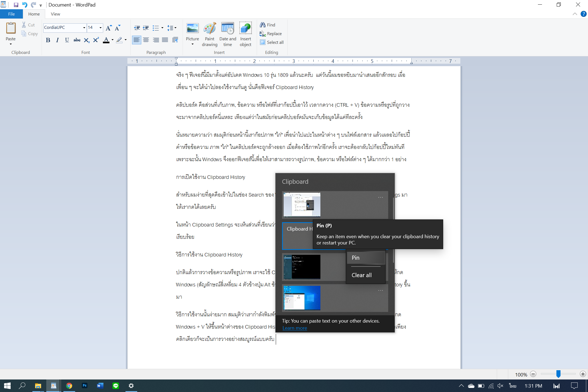The height and width of the screenshot is (392, 588).
Task: Undo the last action
Action: pos(24,5)
